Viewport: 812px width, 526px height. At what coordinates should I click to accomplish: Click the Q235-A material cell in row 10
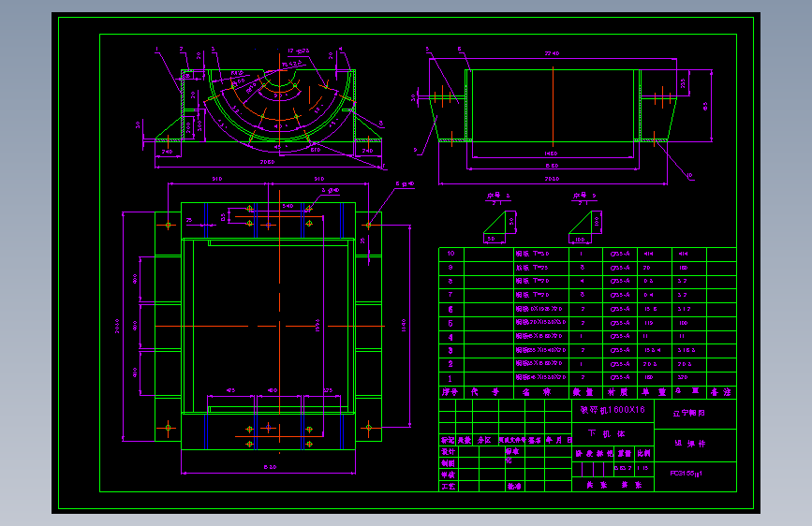point(620,255)
